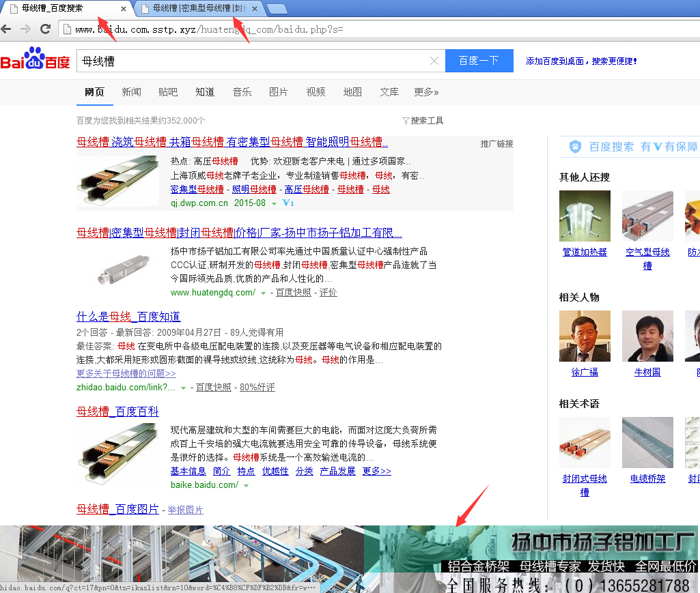The image size is (700, 593).
Task: Click 电缆桥架 related term link
Action: (647, 479)
